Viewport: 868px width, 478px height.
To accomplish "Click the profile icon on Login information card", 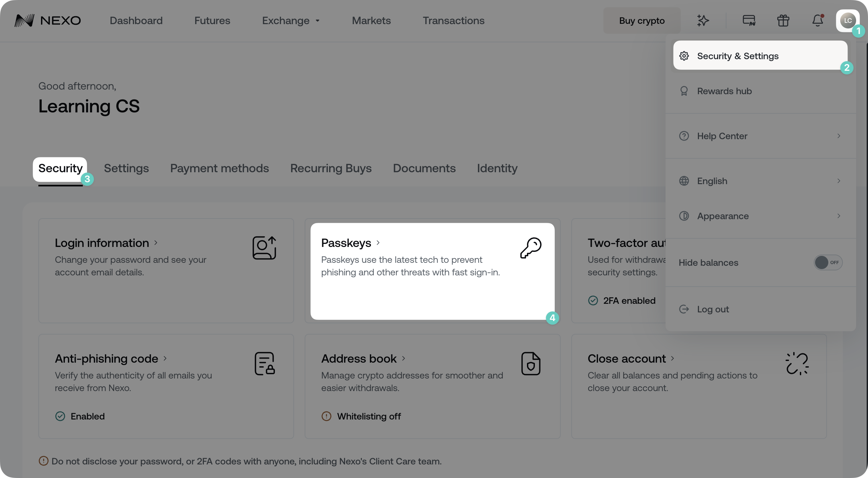I will 265,247.
